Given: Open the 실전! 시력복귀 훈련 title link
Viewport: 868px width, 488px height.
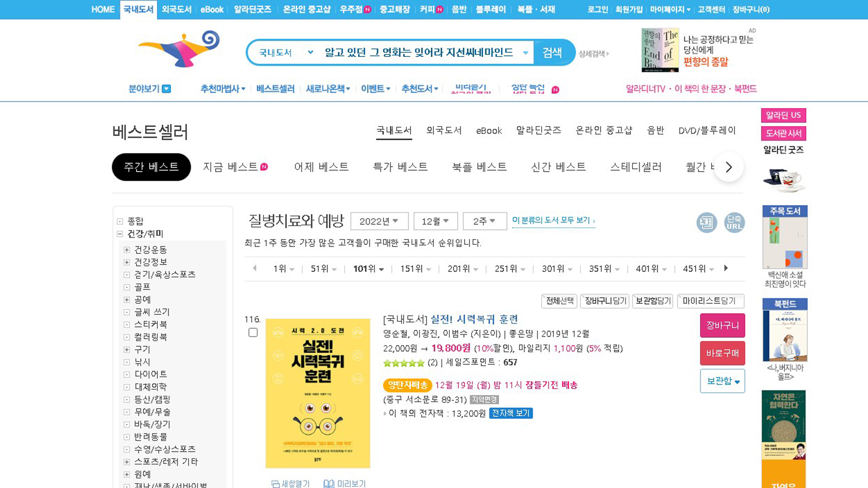Looking at the screenshot, I should point(474,319).
